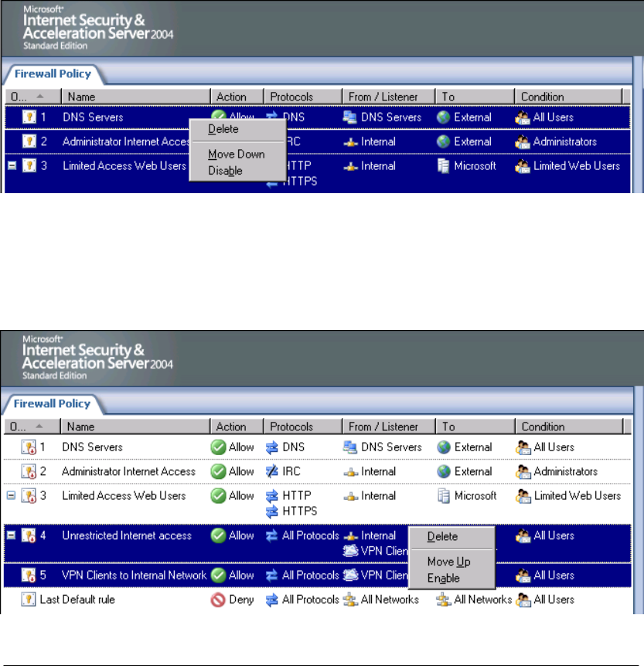Click All Users icon in upper window row 1
Image resolution: width=644 pixels, height=666 pixels.
[523, 117]
